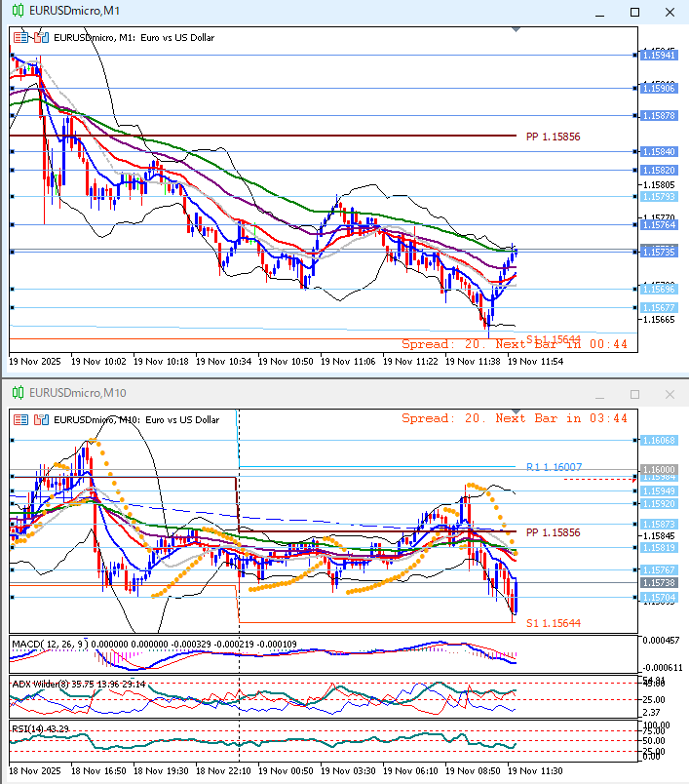Click the gray chart shift triangle atop the M1 chart
The width and height of the screenshot is (689, 784).
click(514, 31)
